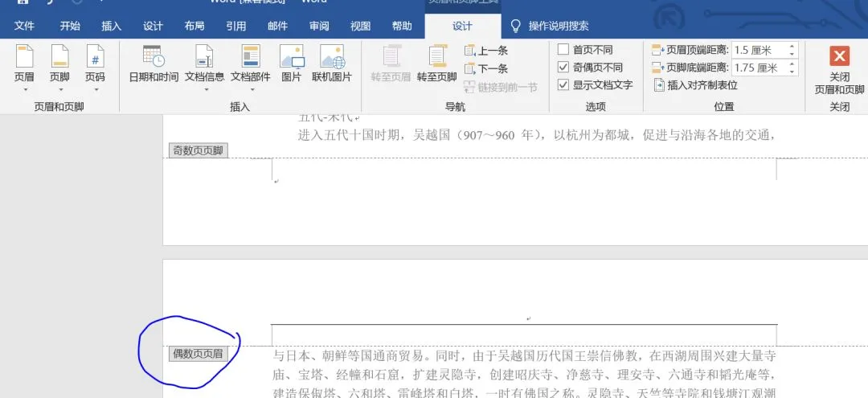Screen dimensions: 868x398
Task: Uncheck 奇偶页不同 odd and even pages
Action: pyautogui.click(x=563, y=68)
